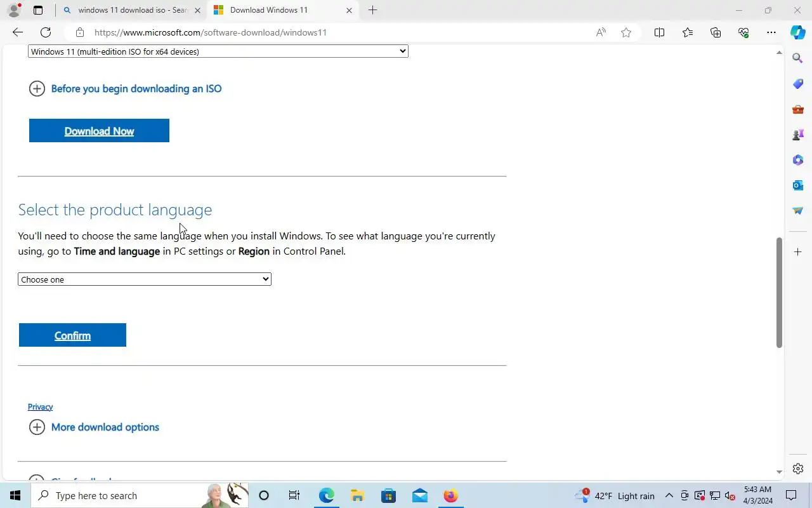Open File Explorer from taskbar
The image size is (812, 508).
357,495
